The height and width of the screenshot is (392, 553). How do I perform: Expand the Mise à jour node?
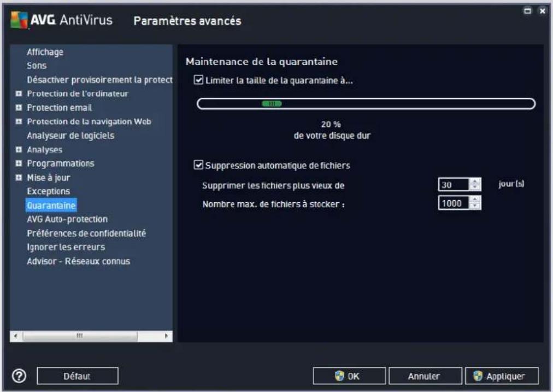(19, 178)
